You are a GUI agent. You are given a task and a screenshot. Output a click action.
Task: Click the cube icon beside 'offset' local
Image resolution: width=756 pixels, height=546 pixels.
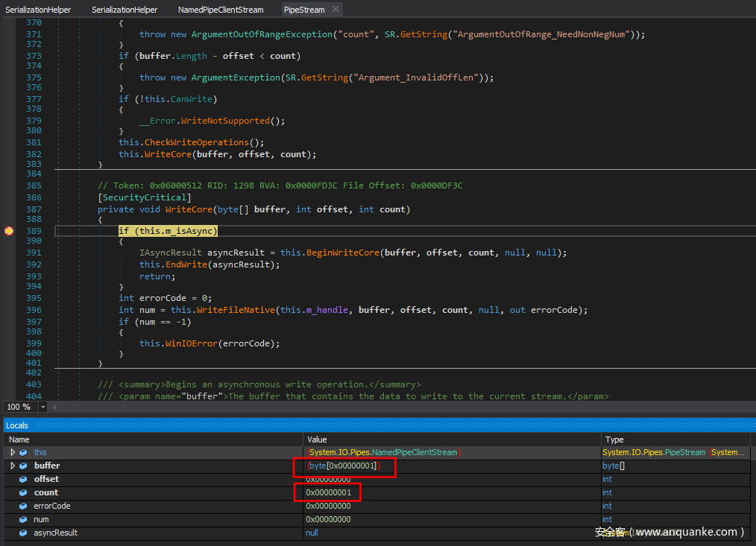click(x=23, y=479)
